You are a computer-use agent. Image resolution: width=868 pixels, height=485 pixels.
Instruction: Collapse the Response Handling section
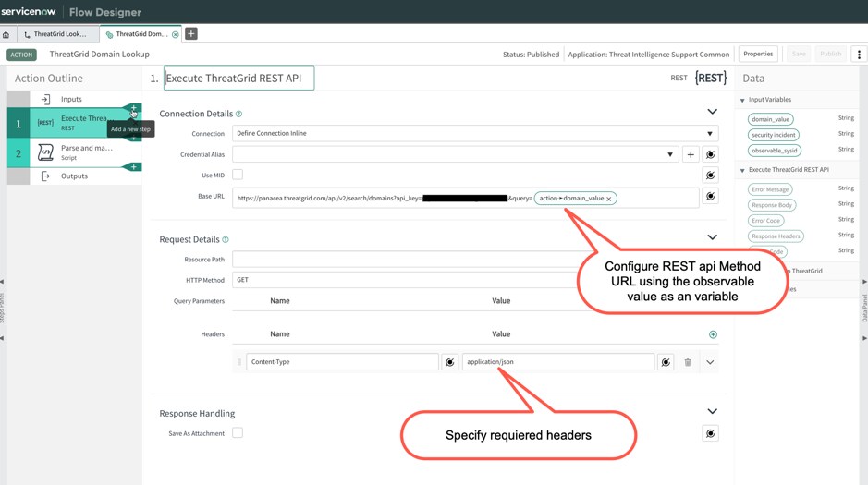(x=712, y=411)
